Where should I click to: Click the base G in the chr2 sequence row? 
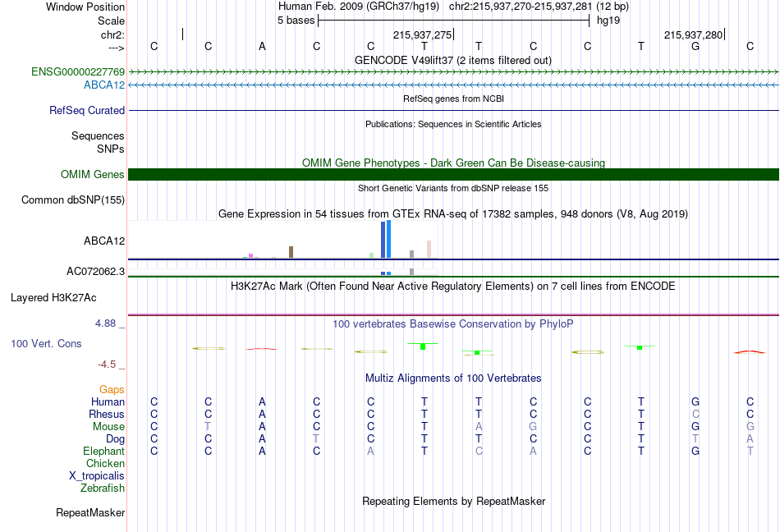pyautogui.click(x=695, y=47)
